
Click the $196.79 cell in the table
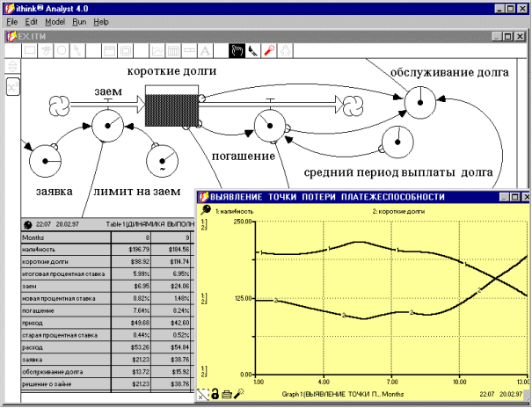[131, 250]
